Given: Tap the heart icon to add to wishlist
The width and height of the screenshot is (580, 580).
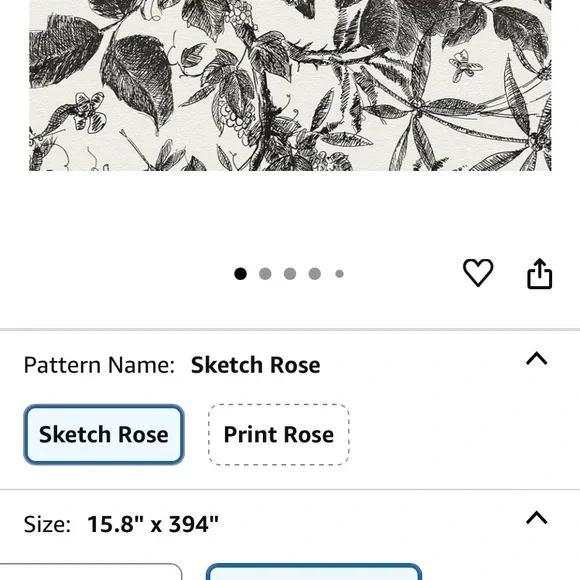Looking at the screenshot, I should pyautogui.click(x=478, y=273).
